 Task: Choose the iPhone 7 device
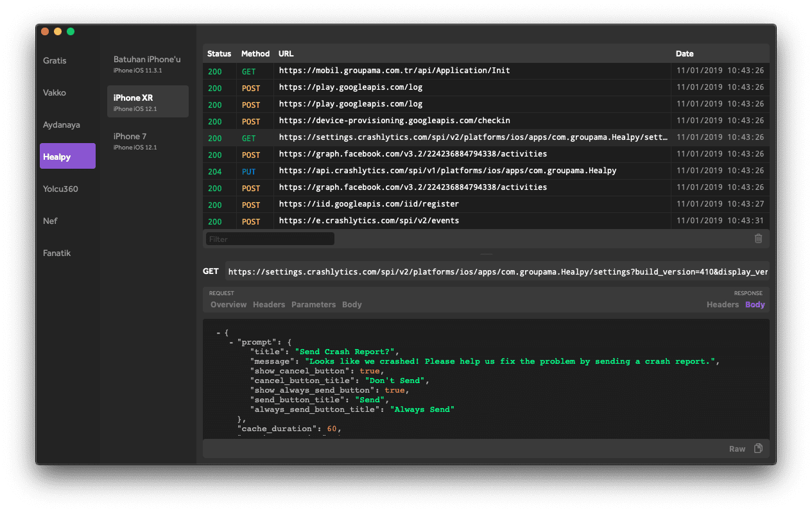148,141
